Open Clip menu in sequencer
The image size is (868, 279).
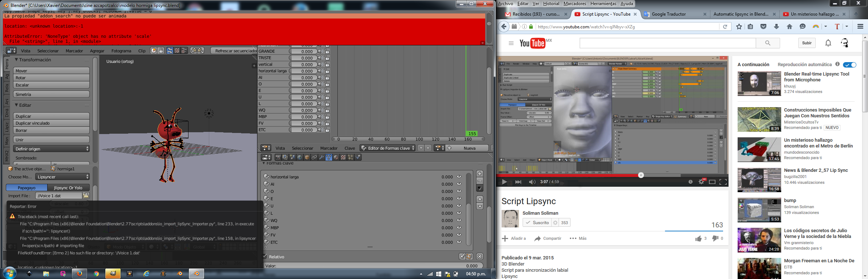click(x=142, y=51)
